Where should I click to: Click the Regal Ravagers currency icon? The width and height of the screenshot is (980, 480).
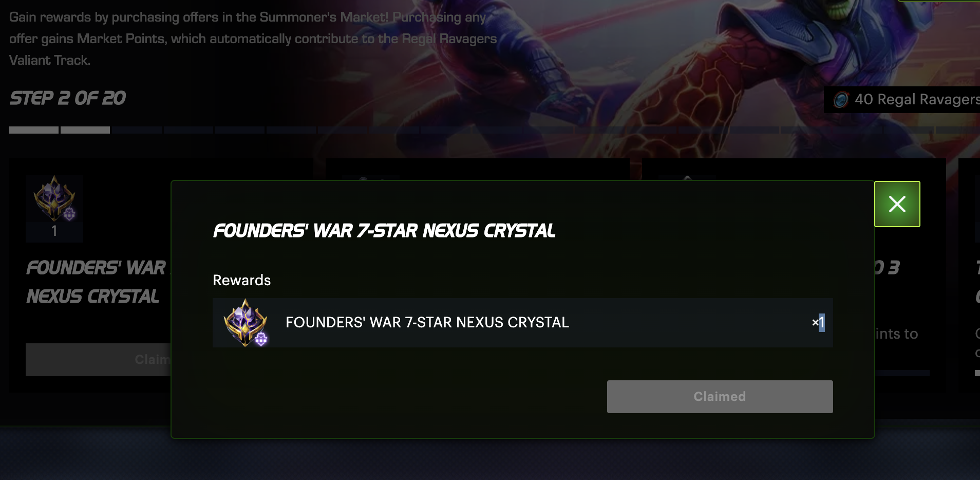tap(841, 99)
